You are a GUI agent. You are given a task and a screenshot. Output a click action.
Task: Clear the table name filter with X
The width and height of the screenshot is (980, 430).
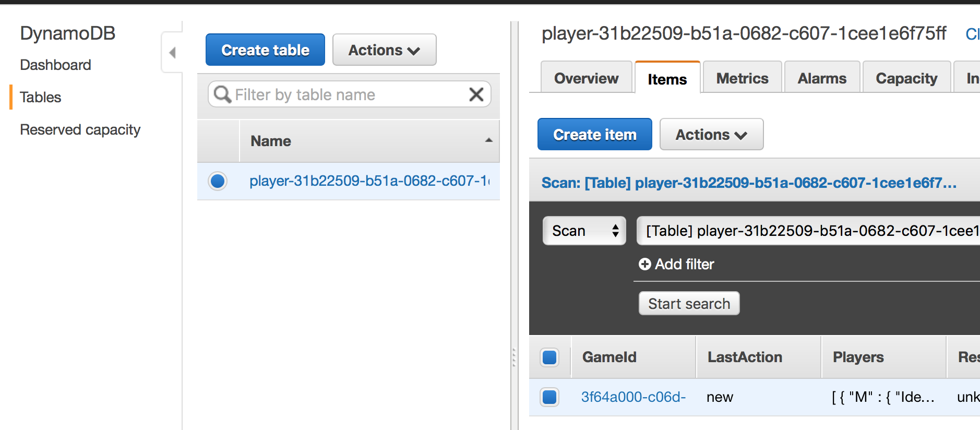coord(476,94)
